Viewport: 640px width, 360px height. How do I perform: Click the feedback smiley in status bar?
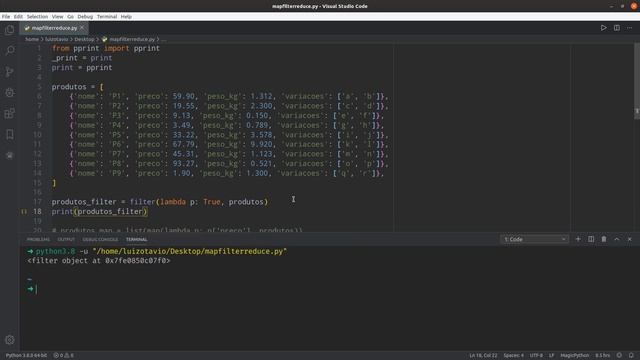pos(619,356)
